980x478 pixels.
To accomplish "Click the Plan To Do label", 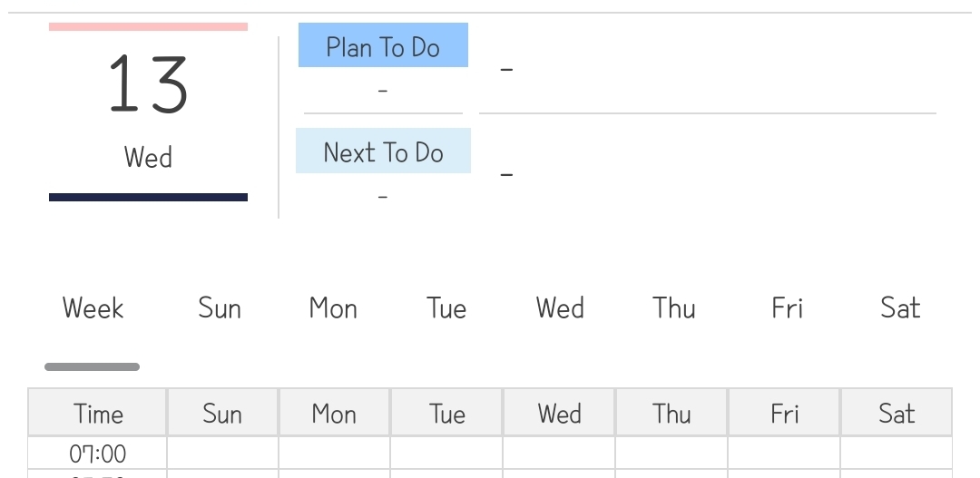I will click(x=383, y=46).
